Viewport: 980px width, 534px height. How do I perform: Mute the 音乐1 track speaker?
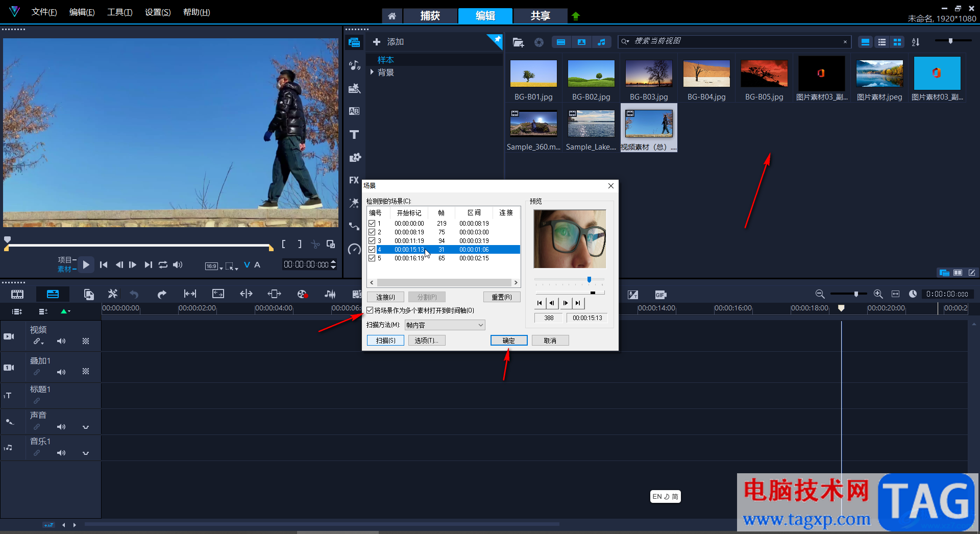[61, 453]
